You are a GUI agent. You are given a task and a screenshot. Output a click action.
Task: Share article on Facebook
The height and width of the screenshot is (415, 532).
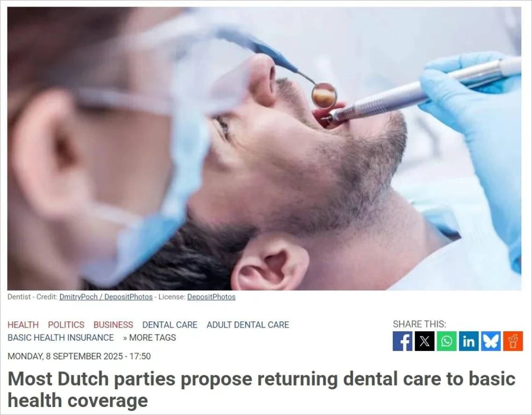tap(403, 341)
